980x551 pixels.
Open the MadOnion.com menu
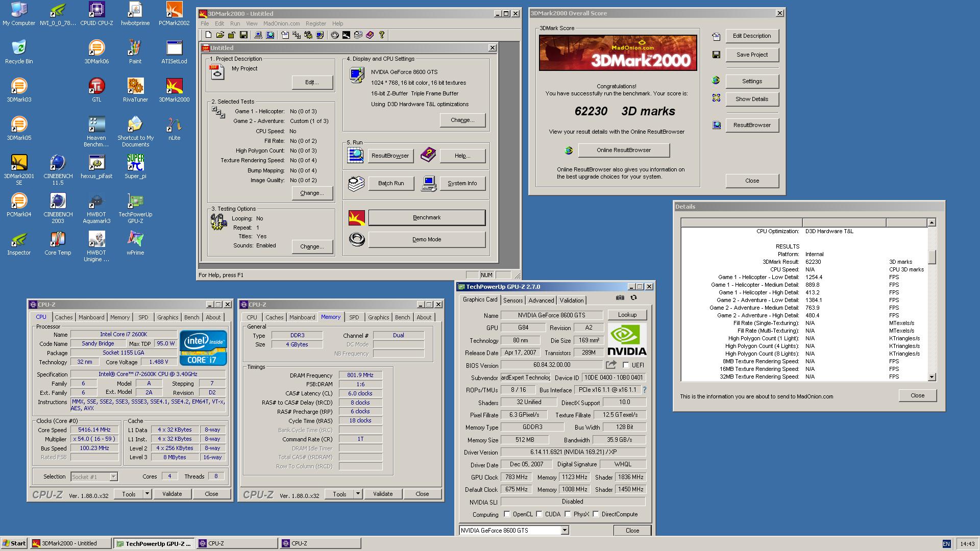pyautogui.click(x=281, y=23)
